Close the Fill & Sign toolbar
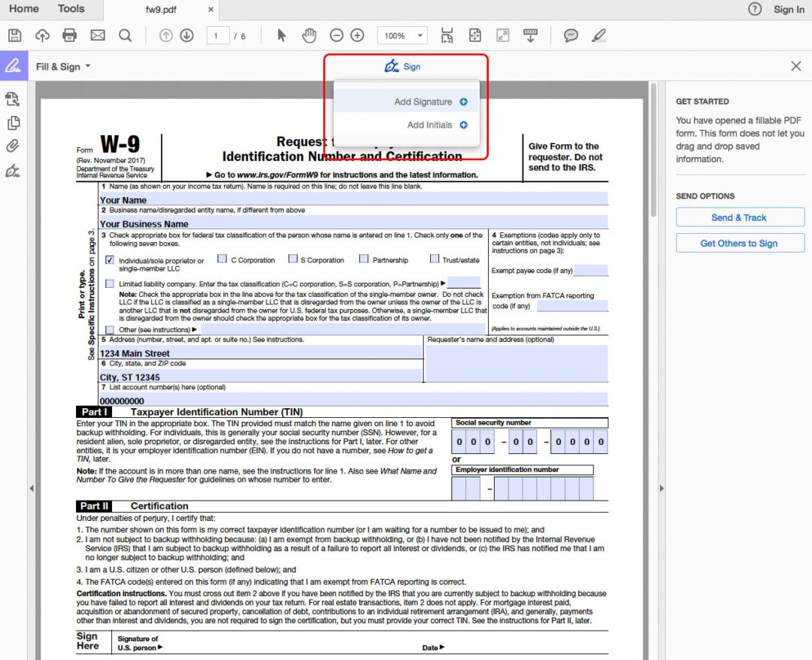812x660 pixels. [796, 65]
